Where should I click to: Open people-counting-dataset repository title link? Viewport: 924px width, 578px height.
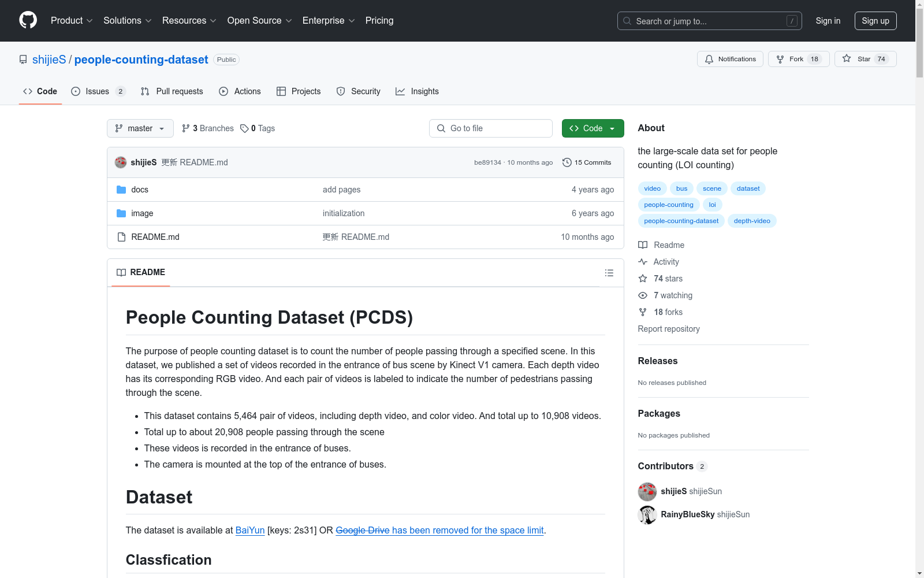point(141,60)
